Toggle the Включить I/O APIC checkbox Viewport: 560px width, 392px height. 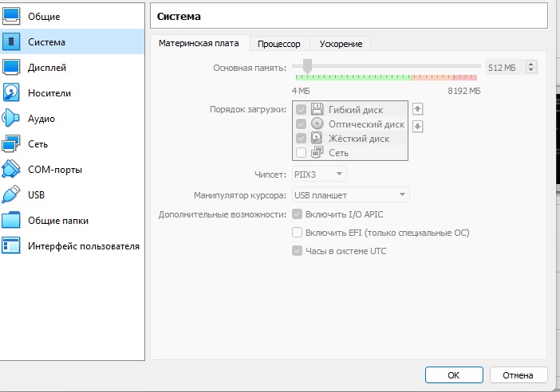(x=298, y=214)
